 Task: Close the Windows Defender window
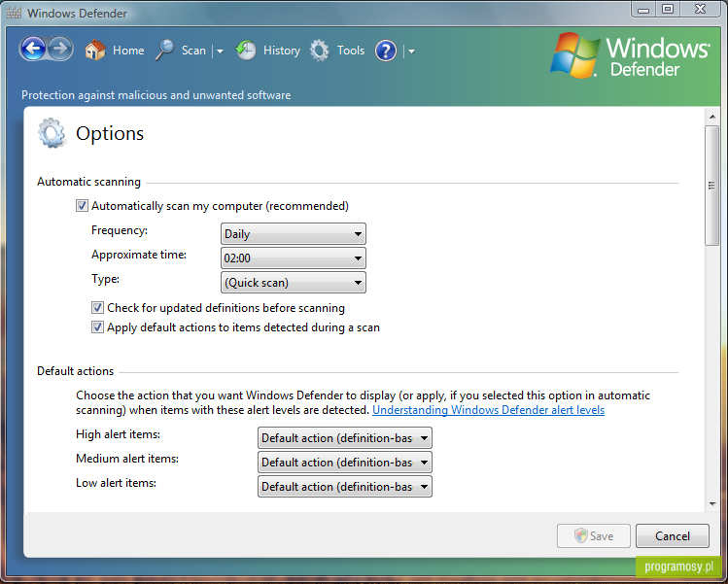click(700, 10)
